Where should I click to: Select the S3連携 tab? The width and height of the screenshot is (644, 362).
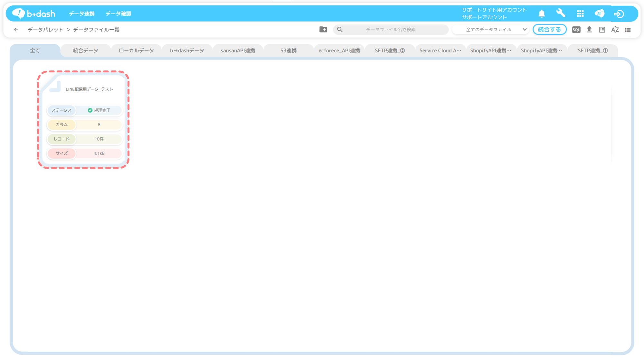(288, 51)
